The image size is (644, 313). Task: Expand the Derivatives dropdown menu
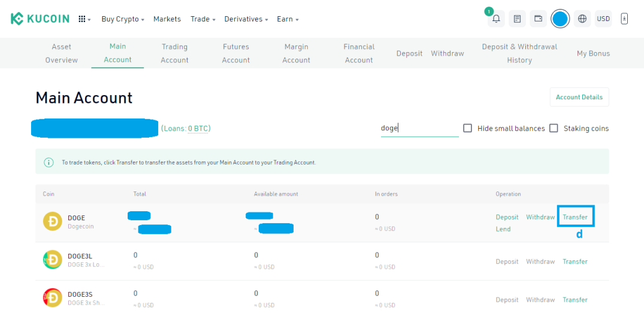tap(246, 19)
